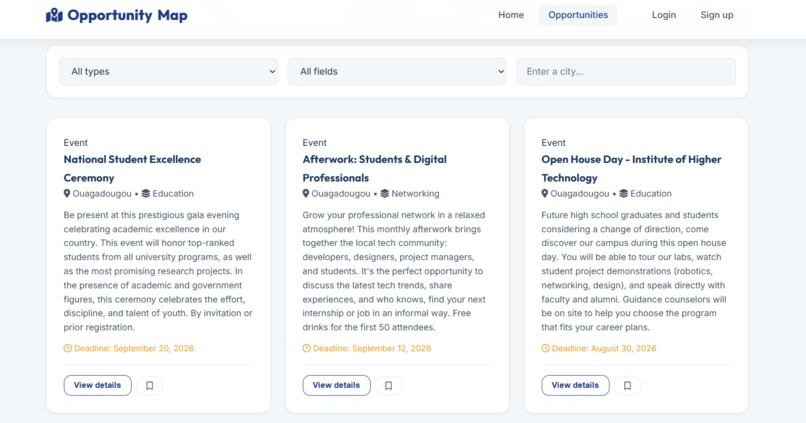Click Education label on National Student Excellence card
This screenshot has height=423, width=806.
point(173,194)
